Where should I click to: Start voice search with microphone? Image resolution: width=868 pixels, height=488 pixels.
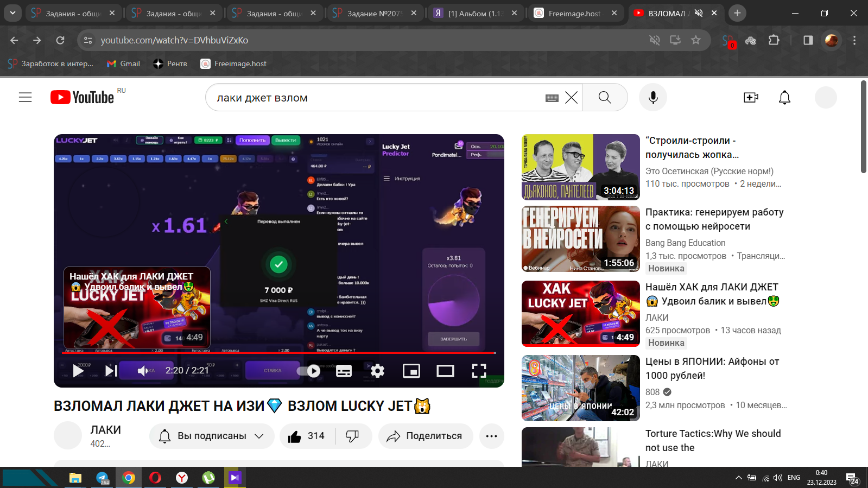(653, 97)
